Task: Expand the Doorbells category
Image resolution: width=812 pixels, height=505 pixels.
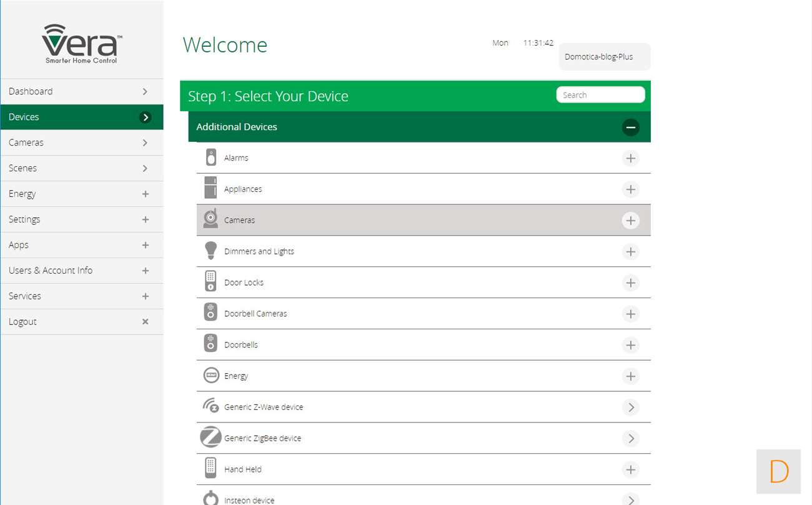Action: (x=631, y=345)
